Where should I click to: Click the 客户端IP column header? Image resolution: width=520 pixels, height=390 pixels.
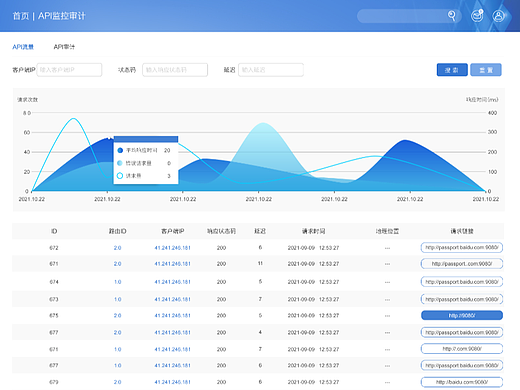tap(172, 231)
